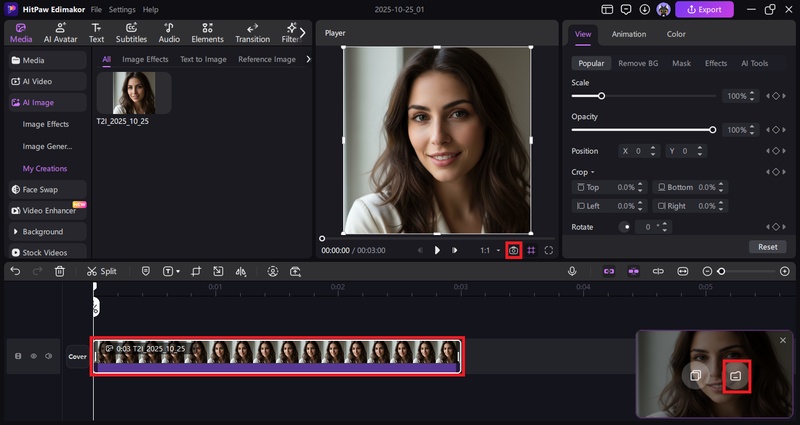Click the snapshot camera icon in player
The height and width of the screenshot is (425, 800).
(514, 250)
